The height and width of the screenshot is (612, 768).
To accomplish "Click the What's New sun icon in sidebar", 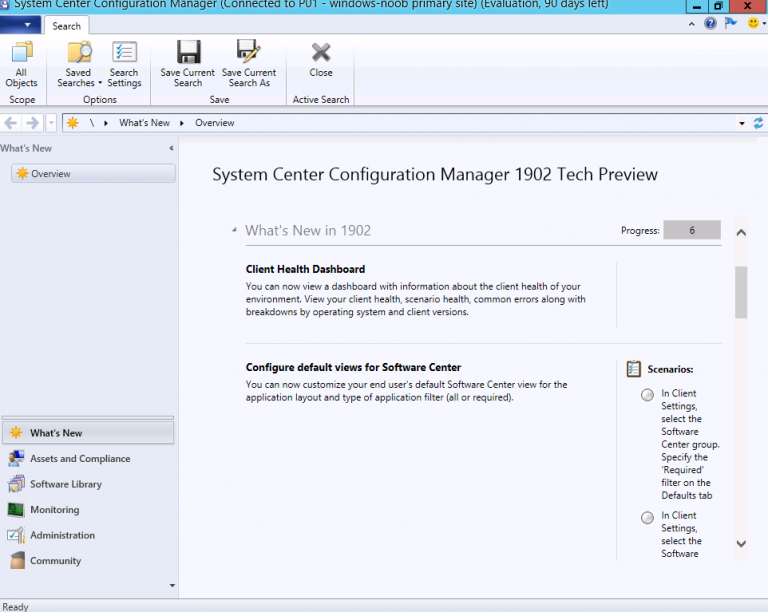I will click(x=16, y=432).
